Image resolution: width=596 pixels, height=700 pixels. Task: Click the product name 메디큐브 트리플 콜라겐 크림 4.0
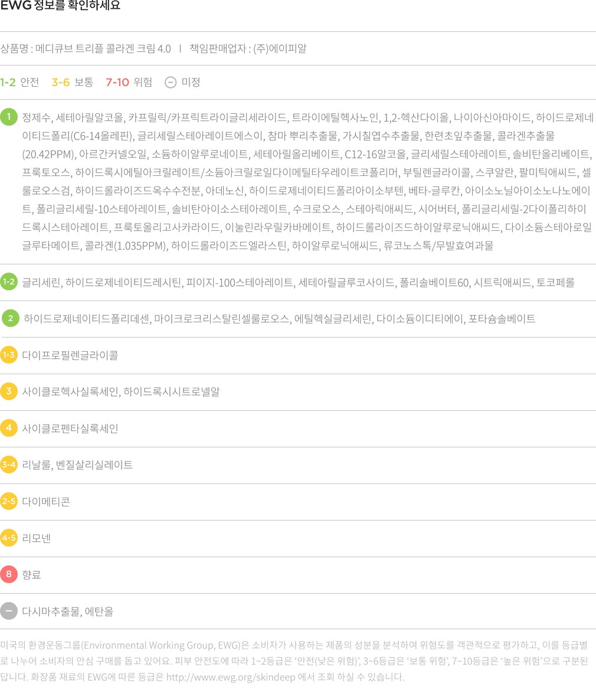point(103,48)
